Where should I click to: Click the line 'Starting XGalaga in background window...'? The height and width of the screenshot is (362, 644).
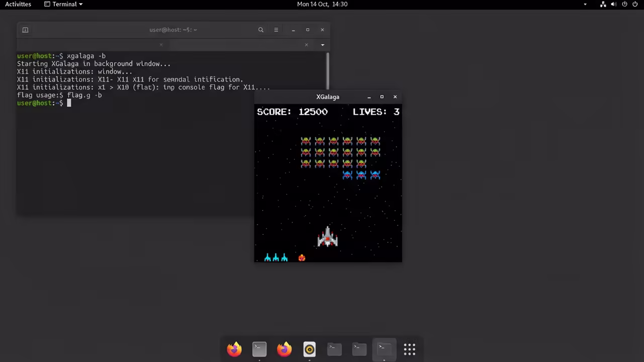pos(94,64)
